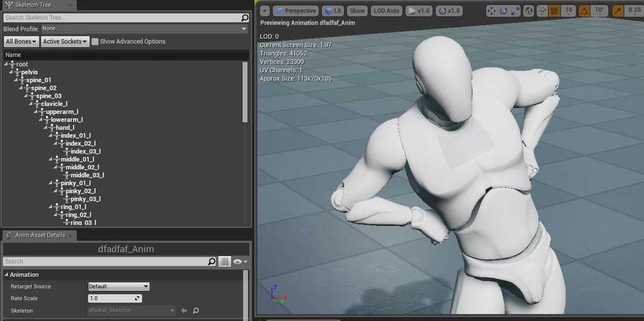Screen dimensions: 644x321
Task: Open the grid snap value 10 dropdown
Action: click(x=568, y=11)
